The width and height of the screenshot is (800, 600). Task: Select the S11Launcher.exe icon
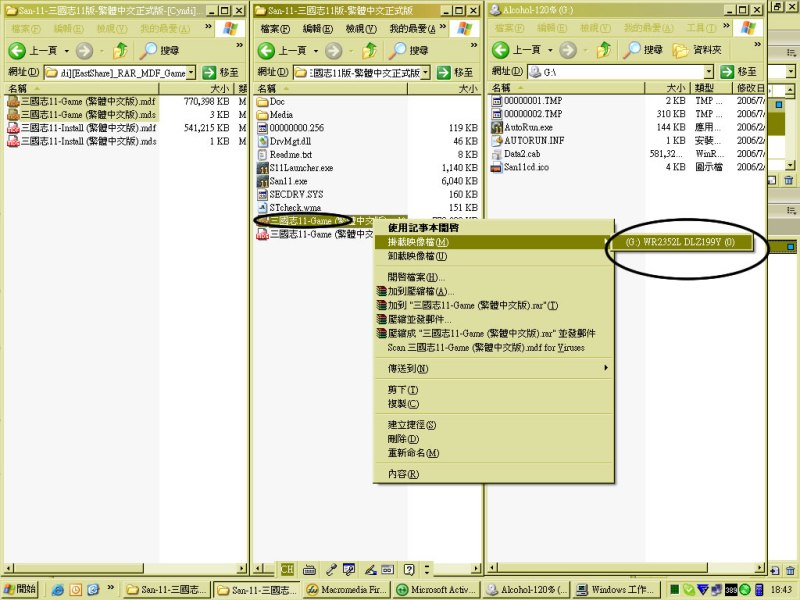point(262,168)
